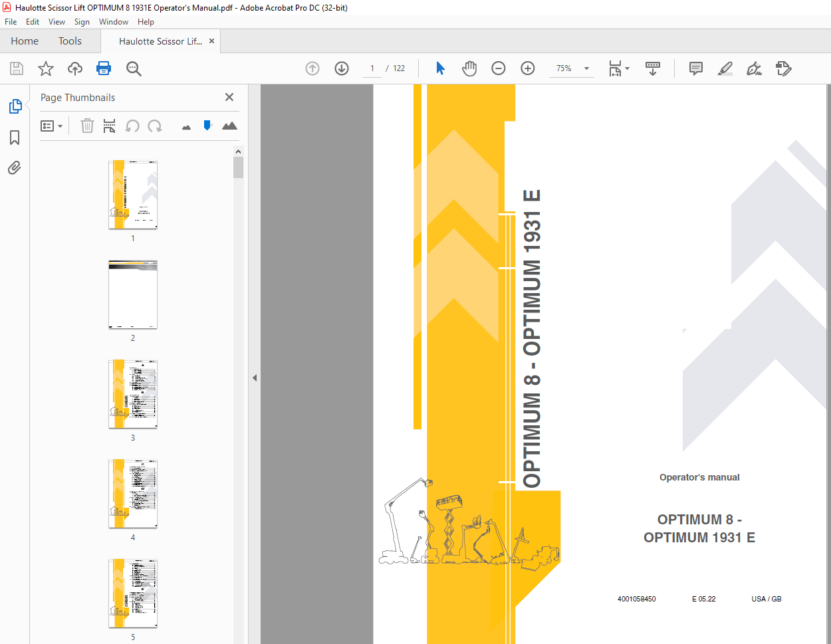This screenshot has width=831, height=644.
Task: Select page 2 thumbnail
Action: [133, 294]
